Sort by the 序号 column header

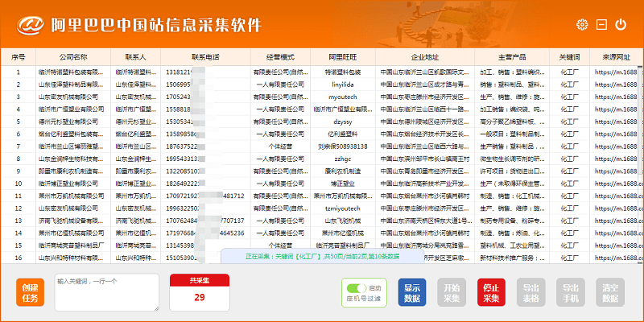[x=18, y=57]
